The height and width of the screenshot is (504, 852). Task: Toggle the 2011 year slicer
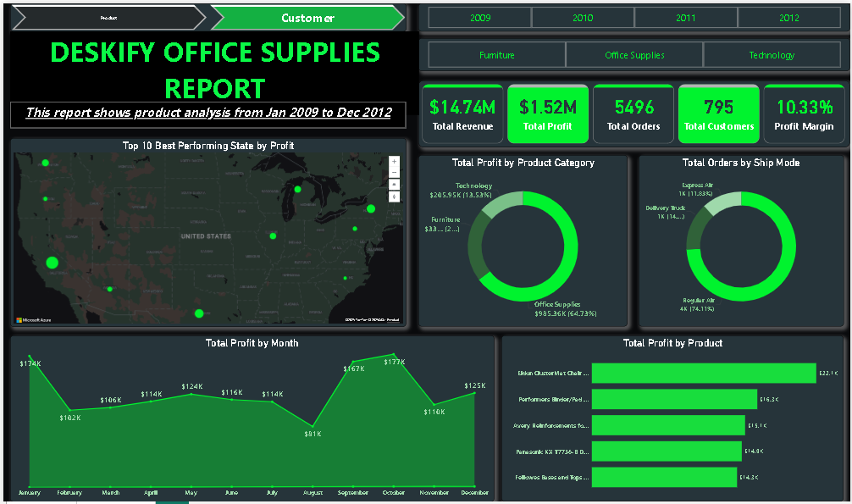coord(686,18)
